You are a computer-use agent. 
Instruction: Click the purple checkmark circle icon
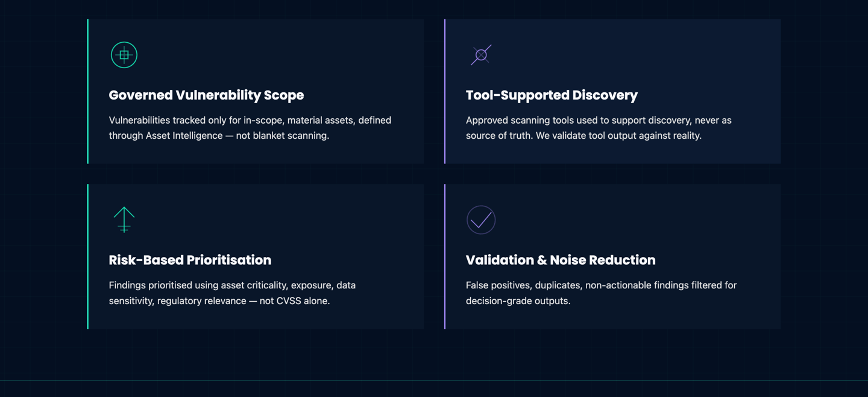click(x=481, y=220)
